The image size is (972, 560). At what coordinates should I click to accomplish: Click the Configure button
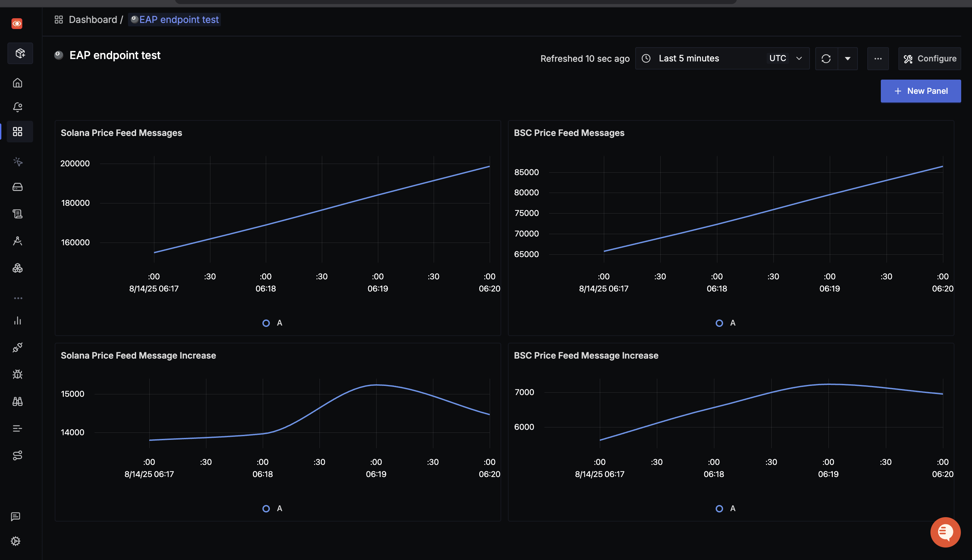(x=929, y=58)
